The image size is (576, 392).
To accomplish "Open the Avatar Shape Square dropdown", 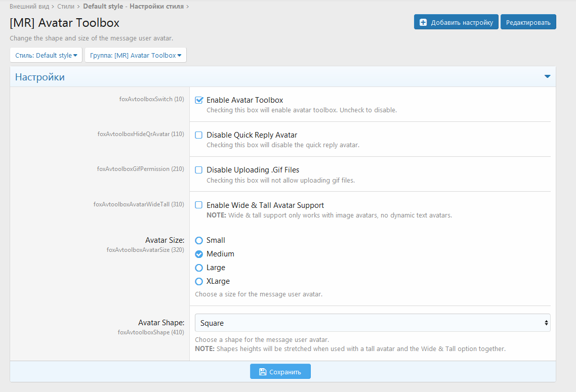I will [372, 323].
